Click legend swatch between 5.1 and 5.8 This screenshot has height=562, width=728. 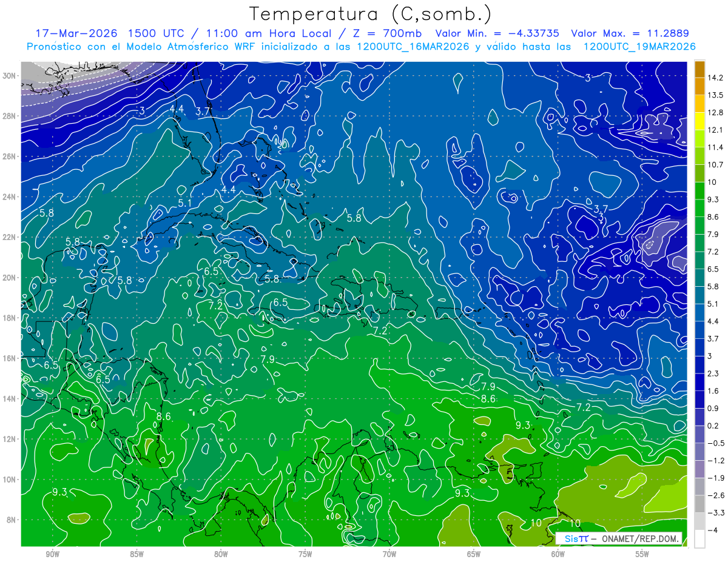coord(699,295)
